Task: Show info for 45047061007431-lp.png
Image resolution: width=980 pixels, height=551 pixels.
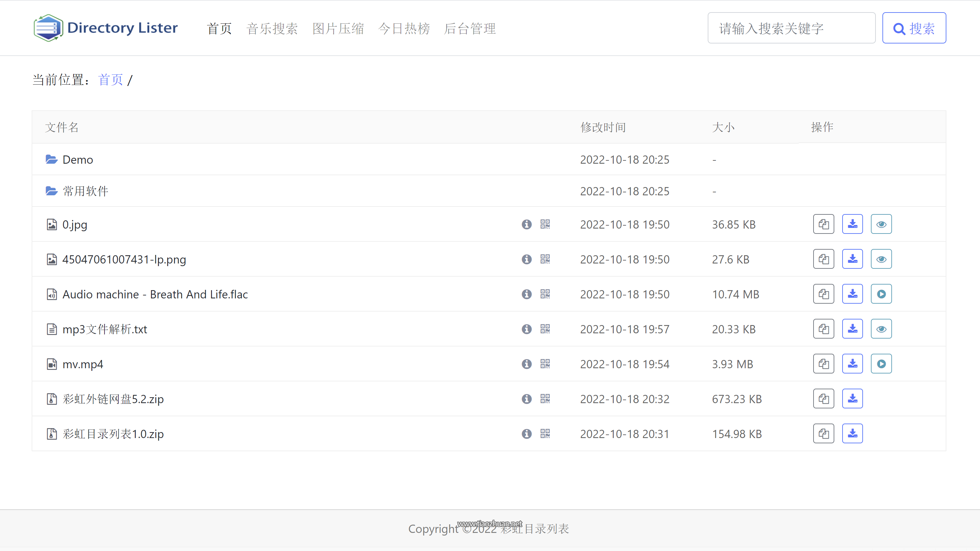Action: coord(526,259)
